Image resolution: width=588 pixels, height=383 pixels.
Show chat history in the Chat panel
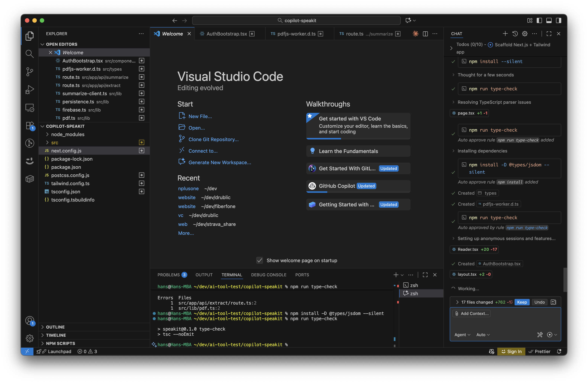point(515,34)
